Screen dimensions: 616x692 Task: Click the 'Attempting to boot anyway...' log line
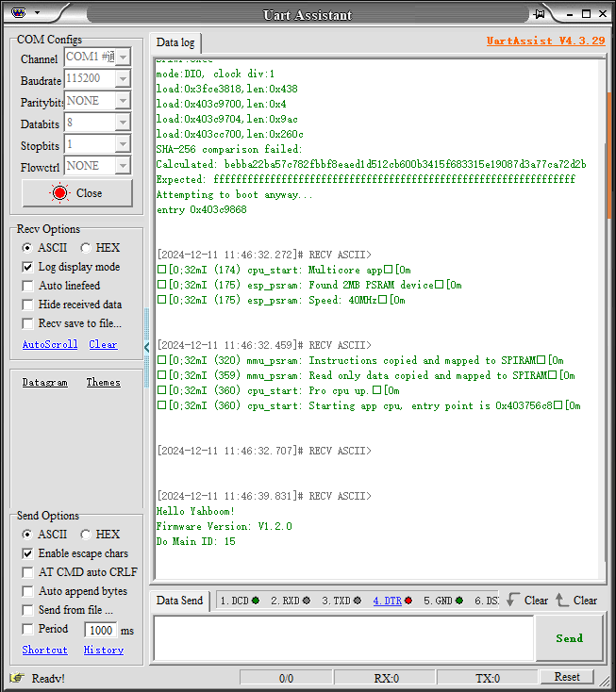point(235,194)
